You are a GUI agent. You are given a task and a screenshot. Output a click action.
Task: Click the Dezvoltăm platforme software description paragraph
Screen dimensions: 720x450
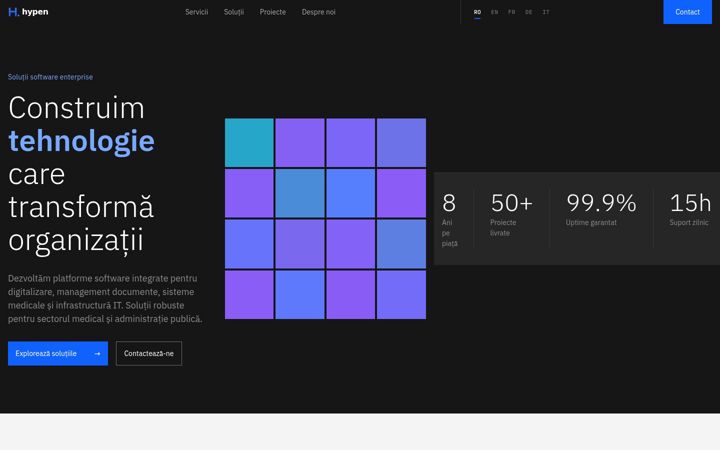pos(105,298)
